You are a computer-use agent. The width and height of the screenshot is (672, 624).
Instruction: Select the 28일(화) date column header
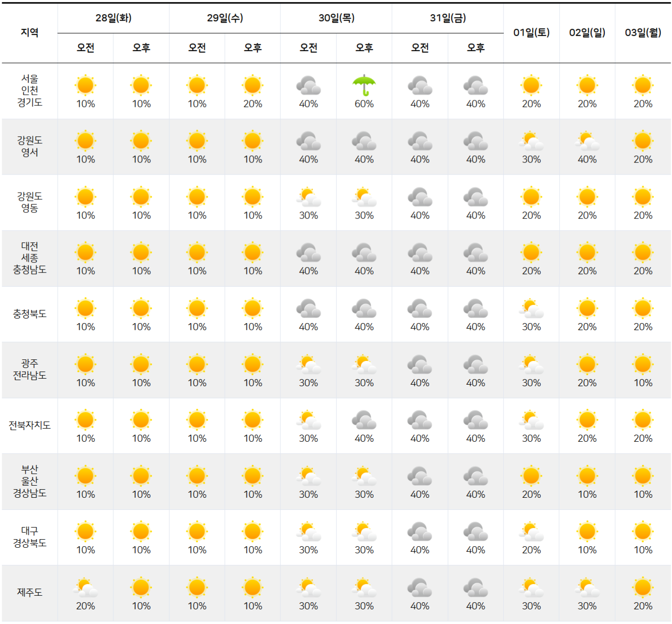coord(114,18)
